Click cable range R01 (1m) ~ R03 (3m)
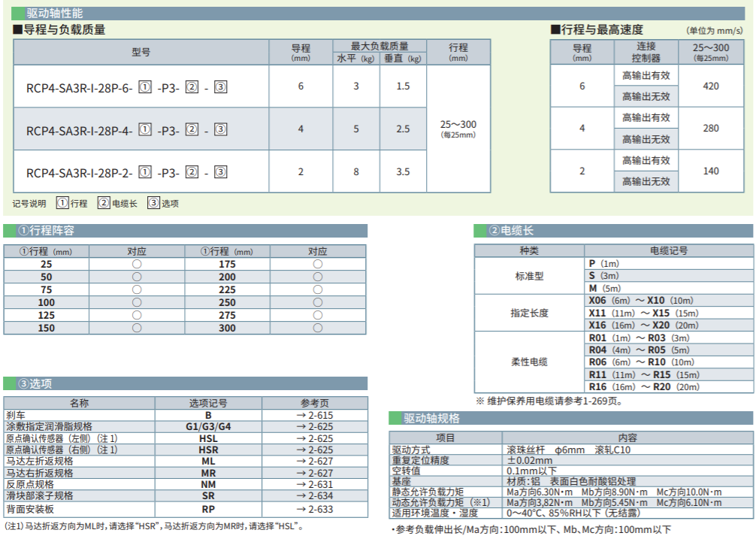 click(640, 338)
